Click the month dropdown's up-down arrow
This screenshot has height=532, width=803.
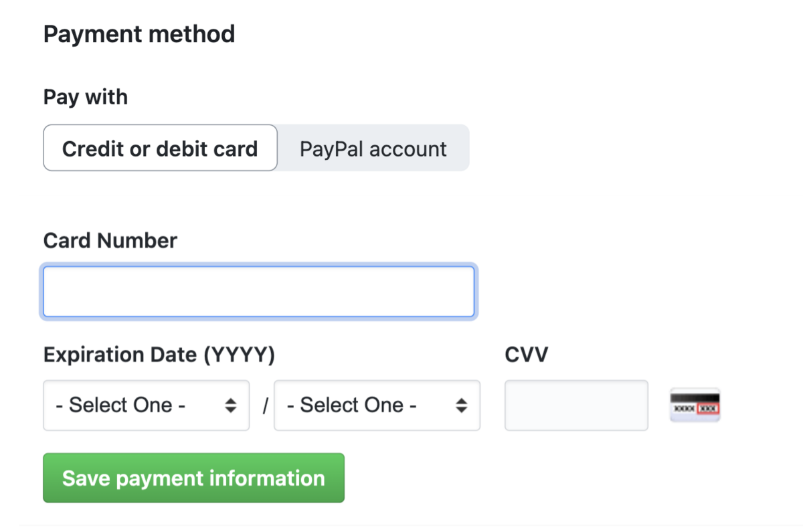tap(230, 405)
